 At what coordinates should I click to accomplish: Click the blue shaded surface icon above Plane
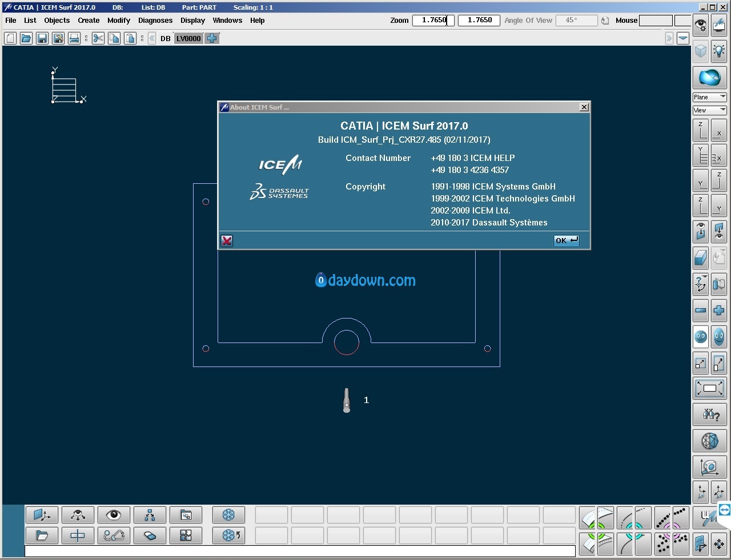pyautogui.click(x=710, y=77)
